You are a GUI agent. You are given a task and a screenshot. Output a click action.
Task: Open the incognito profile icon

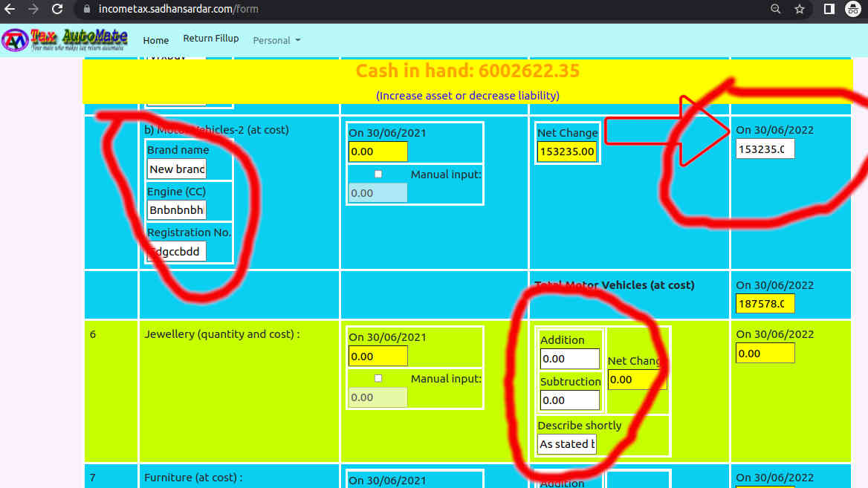(853, 9)
